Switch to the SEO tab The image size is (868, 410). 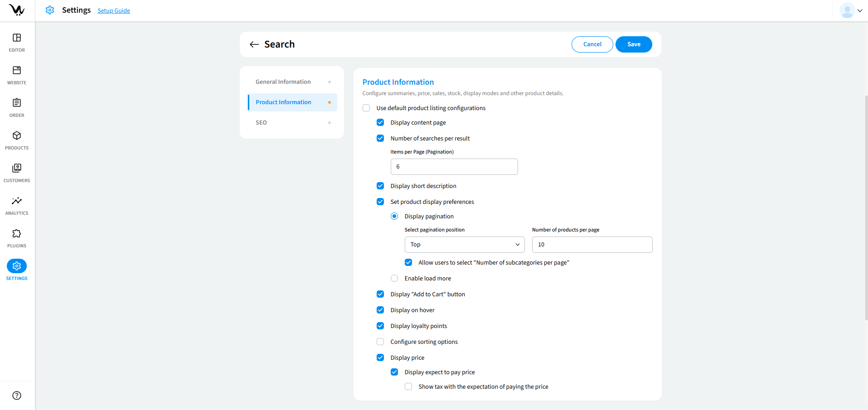[x=261, y=123]
